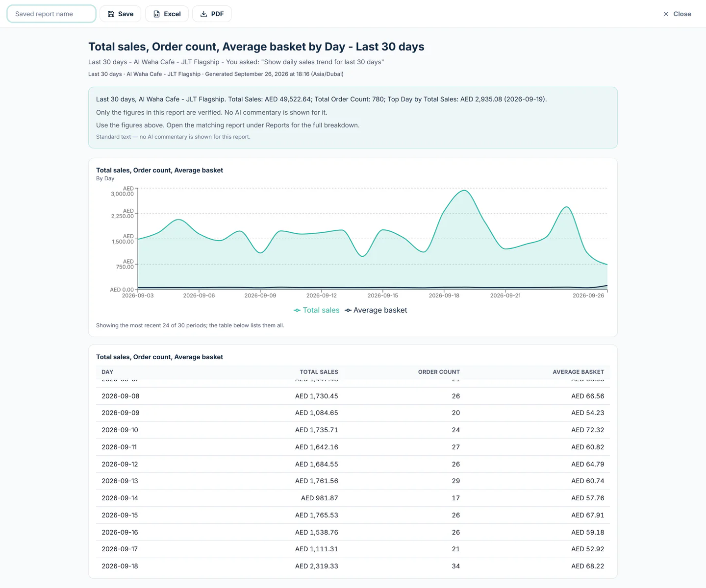Click order count 34 for 2026-09-18
This screenshot has width=706, height=588.
pyautogui.click(x=456, y=566)
